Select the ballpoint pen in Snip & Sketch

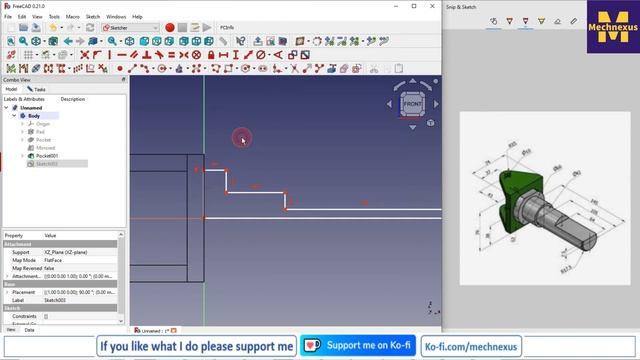click(509, 21)
